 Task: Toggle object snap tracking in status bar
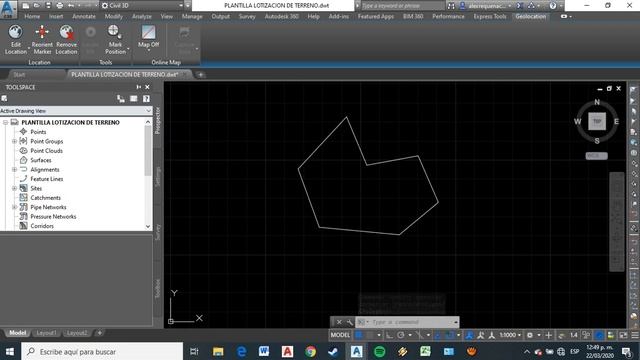pyautogui.click(x=438, y=335)
